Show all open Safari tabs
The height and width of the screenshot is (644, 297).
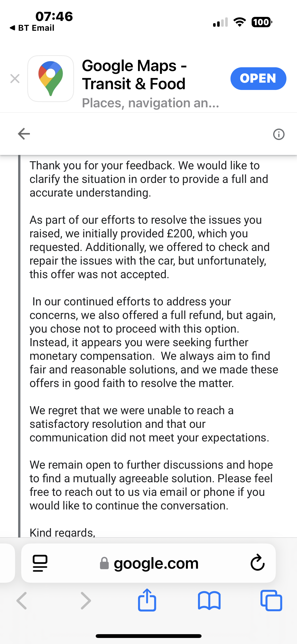pyautogui.click(x=271, y=601)
